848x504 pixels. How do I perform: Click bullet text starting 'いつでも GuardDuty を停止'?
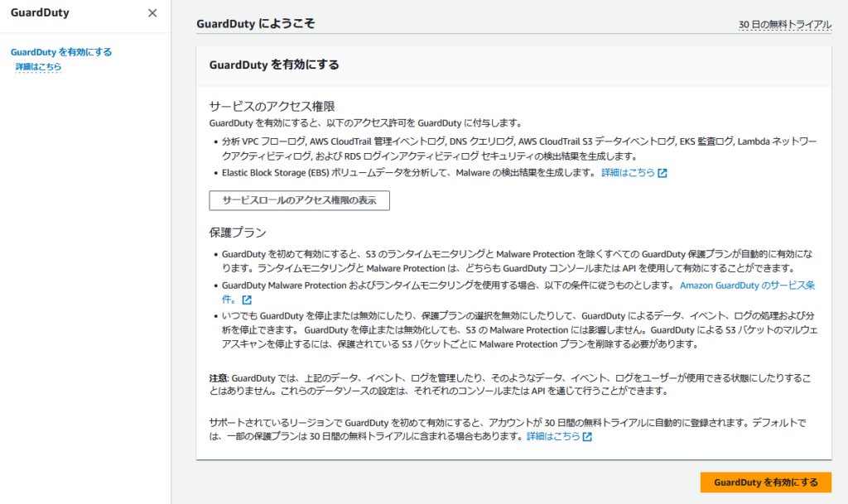[x=519, y=329]
